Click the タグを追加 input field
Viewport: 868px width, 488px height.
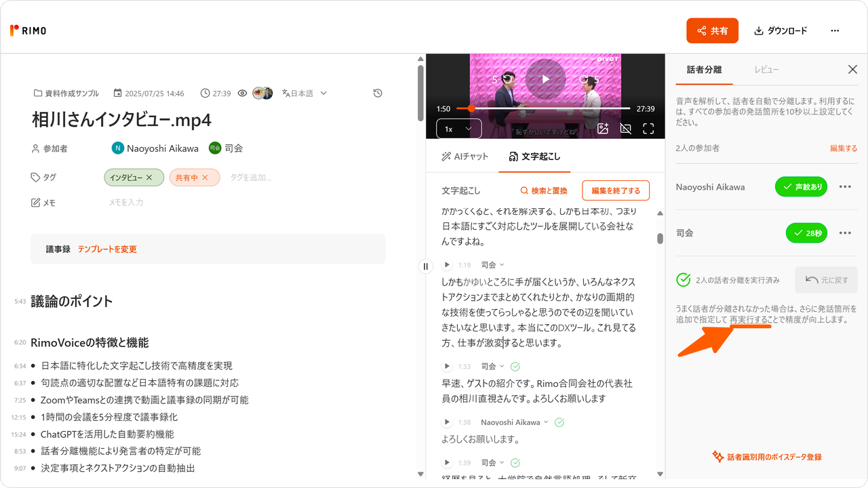click(251, 178)
